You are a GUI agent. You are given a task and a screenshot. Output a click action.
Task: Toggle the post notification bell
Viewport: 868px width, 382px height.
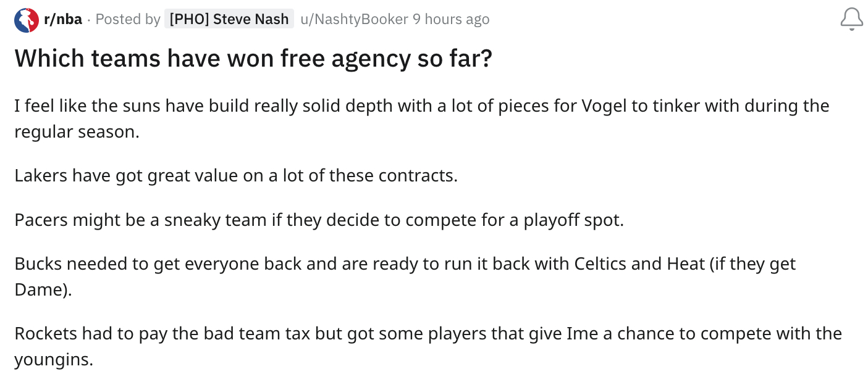pyautogui.click(x=851, y=20)
